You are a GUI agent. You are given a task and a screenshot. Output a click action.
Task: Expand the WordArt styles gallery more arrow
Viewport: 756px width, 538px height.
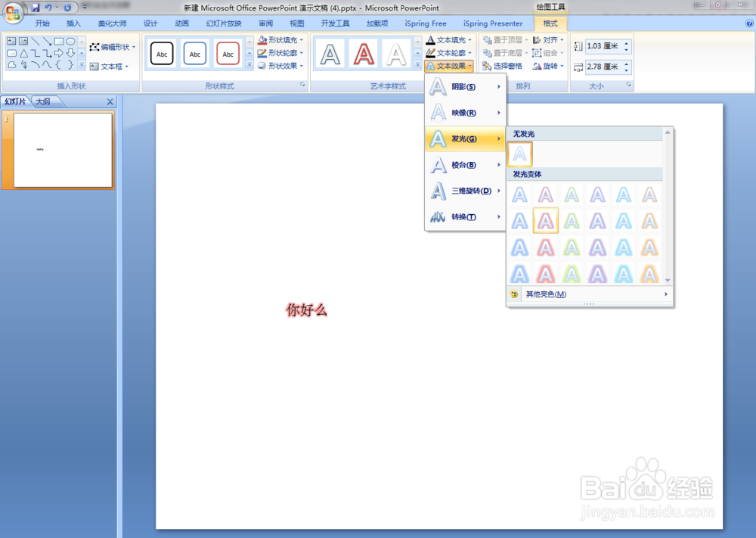[x=418, y=64]
